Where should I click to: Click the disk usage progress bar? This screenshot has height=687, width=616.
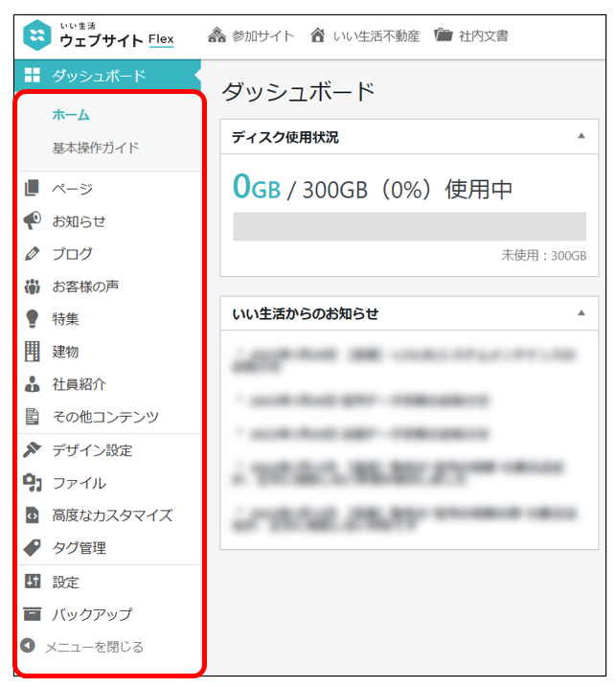click(x=409, y=226)
